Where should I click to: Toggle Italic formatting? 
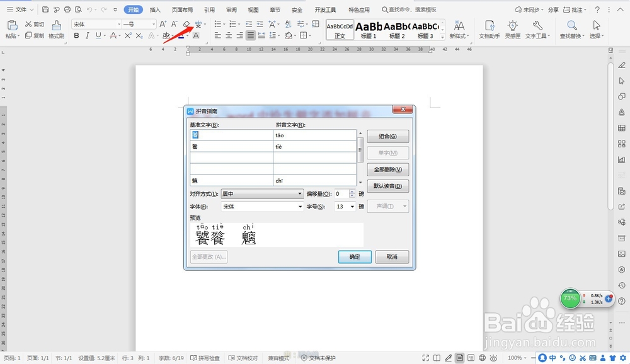point(87,35)
